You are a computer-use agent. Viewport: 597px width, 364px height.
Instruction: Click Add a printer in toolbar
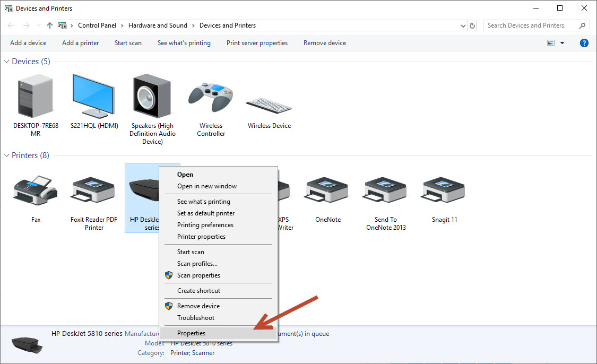tap(80, 43)
